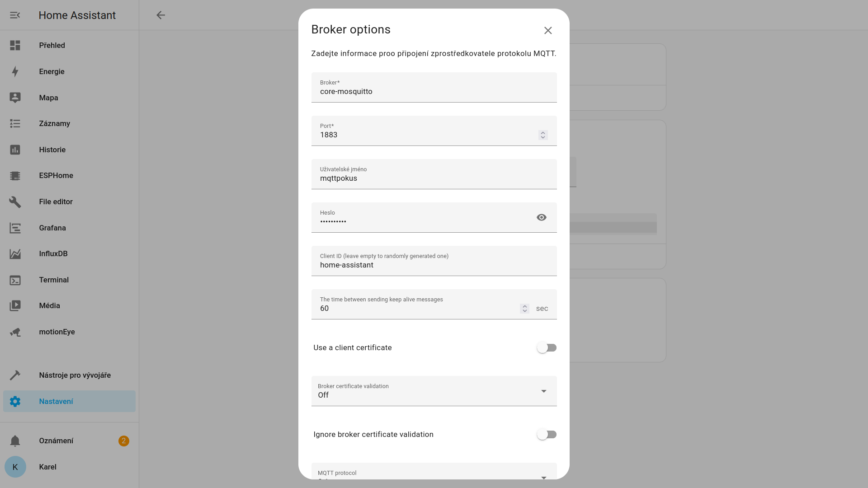This screenshot has height=488, width=868.
Task: Enable the Use a client certificate toggle
Action: [546, 348]
